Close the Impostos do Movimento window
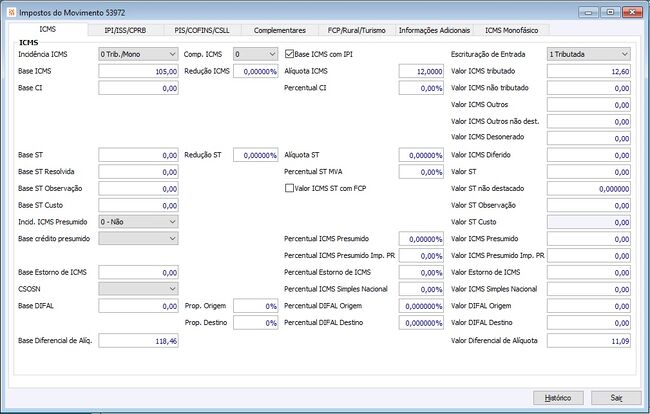The height and width of the screenshot is (414, 650). click(632, 12)
